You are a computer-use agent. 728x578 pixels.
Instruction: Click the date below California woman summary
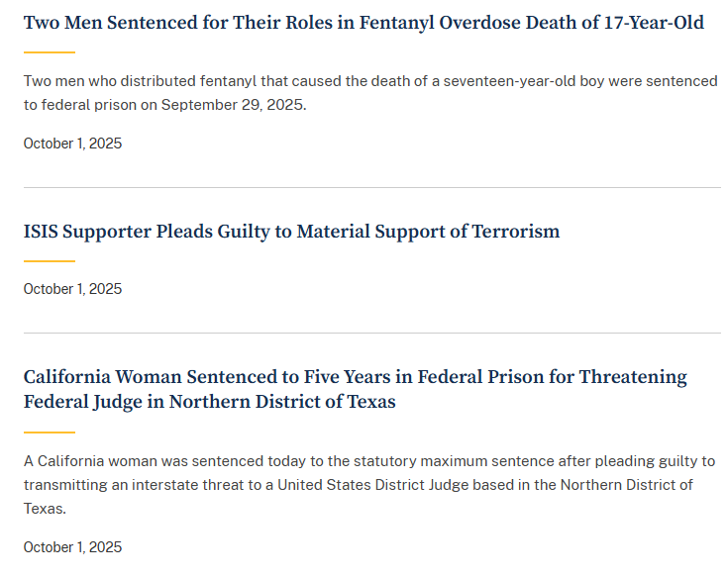tap(72, 547)
